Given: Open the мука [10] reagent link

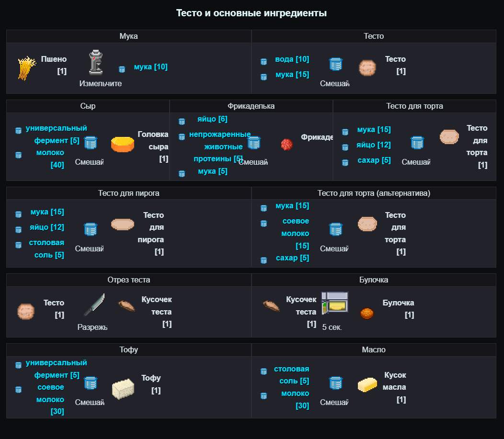Looking at the screenshot, I should tap(150, 67).
